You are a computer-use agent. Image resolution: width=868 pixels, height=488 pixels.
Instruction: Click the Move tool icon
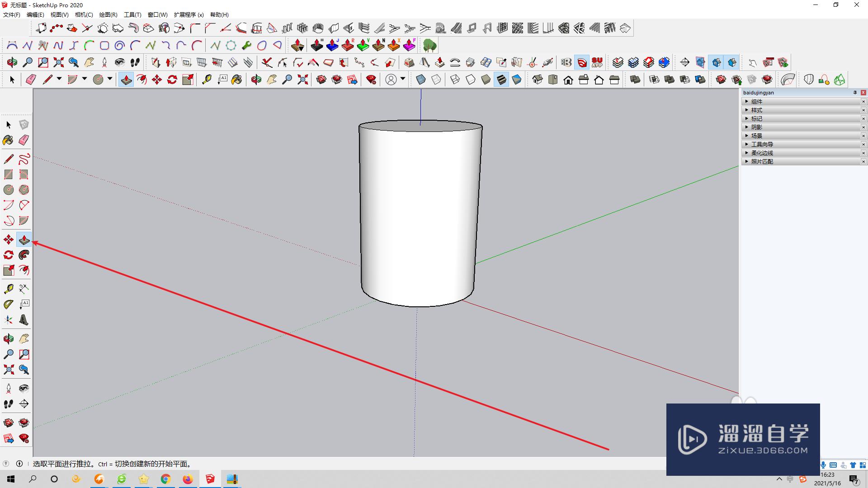point(8,238)
